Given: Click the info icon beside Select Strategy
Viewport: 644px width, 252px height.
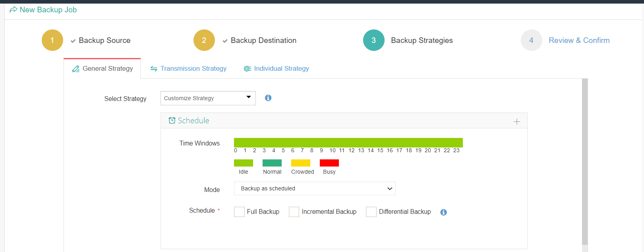Looking at the screenshot, I should coord(268,98).
